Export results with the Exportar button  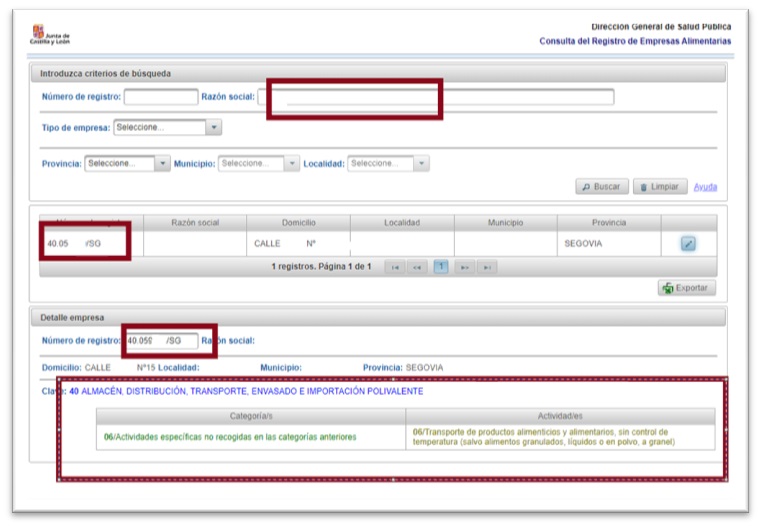[x=686, y=288]
